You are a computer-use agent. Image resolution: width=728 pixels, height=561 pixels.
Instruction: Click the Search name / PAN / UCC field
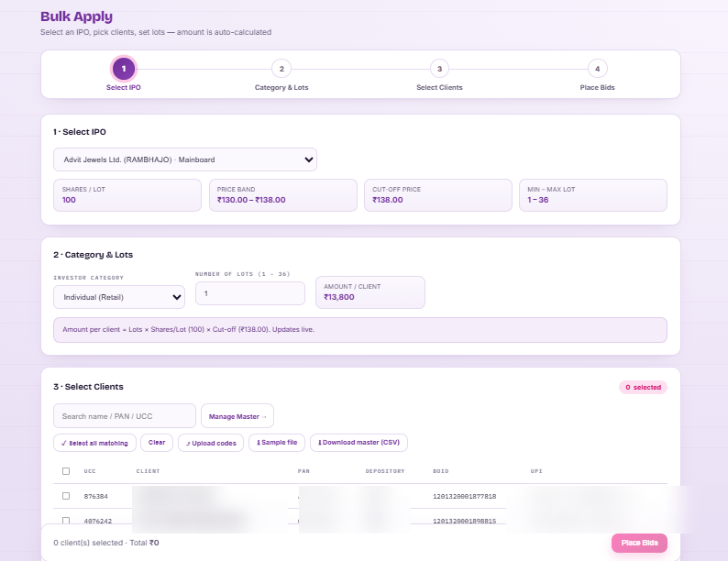tap(125, 416)
